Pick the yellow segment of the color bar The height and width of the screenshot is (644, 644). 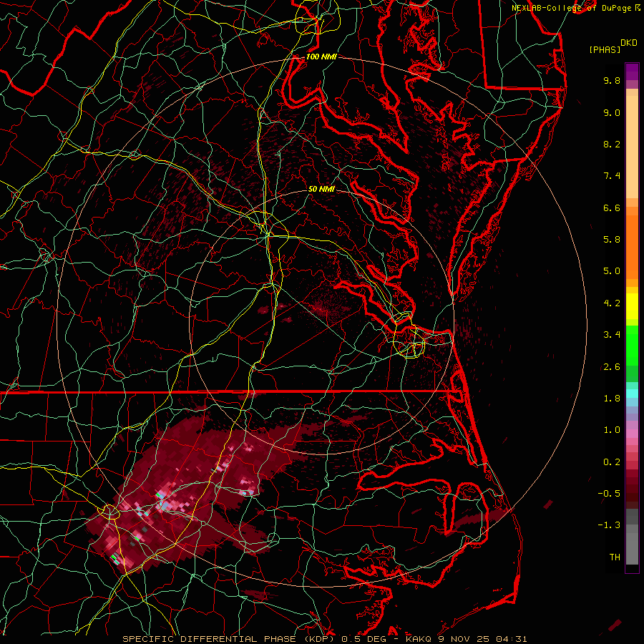(x=632, y=306)
